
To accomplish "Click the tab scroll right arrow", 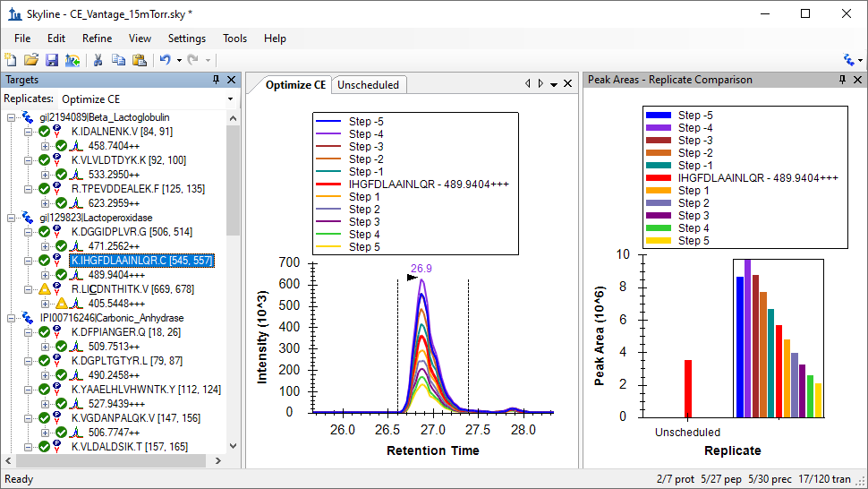I will coord(540,83).
